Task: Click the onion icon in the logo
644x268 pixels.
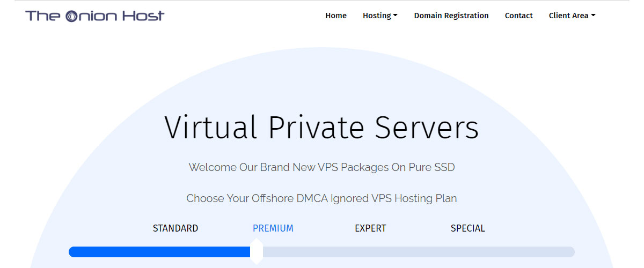Action: 71,16
